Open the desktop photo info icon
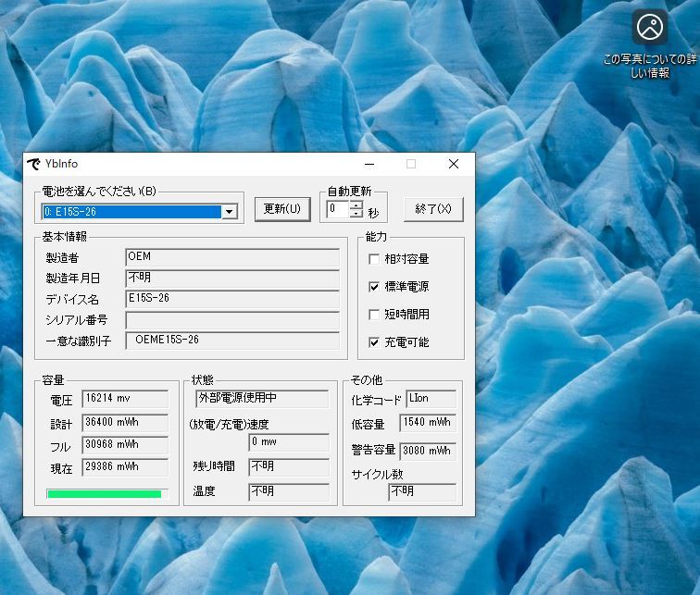 tap(650, 27)
